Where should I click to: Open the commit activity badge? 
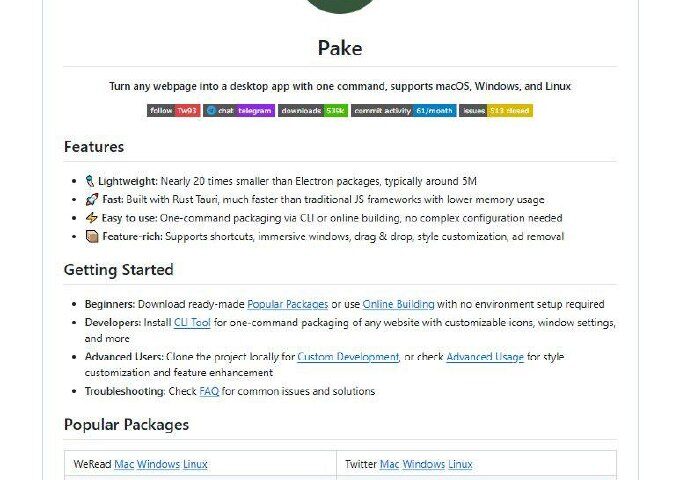point(404,110)
